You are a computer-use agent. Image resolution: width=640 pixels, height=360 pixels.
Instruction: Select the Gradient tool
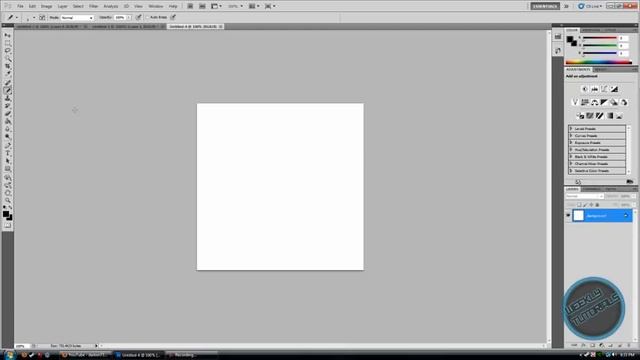[x=7, y=122]
